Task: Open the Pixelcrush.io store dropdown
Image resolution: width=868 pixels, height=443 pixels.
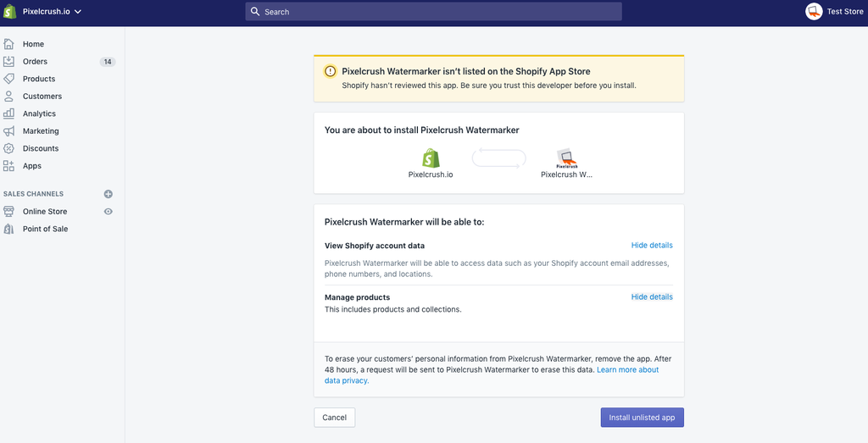Action: [51, 12]
